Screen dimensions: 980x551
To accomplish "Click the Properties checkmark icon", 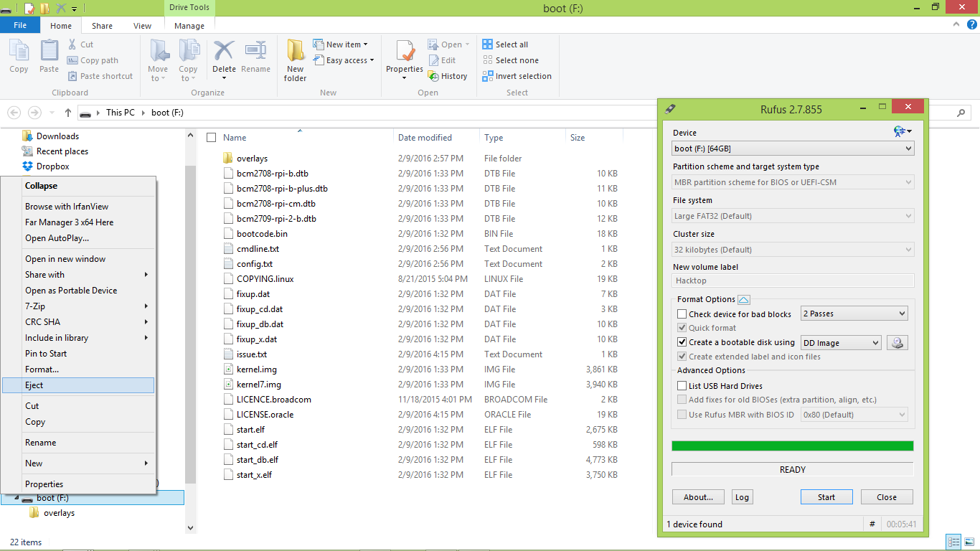I will (x=405, y=52).
